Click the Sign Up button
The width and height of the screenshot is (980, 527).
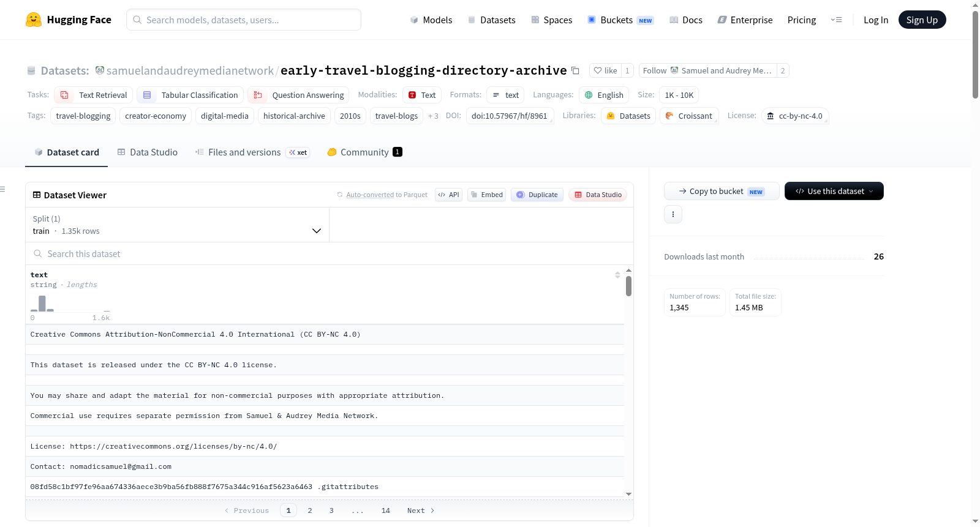(922, 20)
